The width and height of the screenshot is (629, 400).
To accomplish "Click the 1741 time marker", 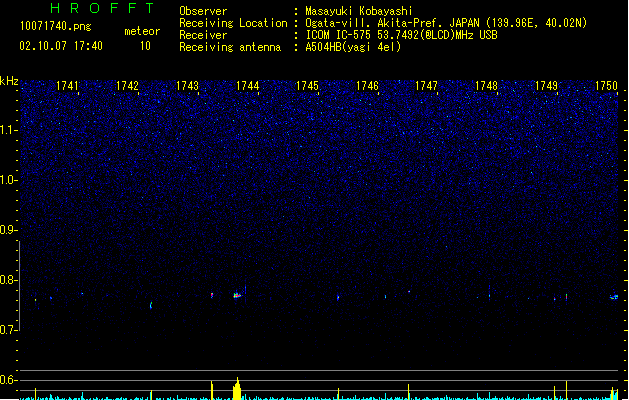I will pyautogui.click(x=67, y=86).
